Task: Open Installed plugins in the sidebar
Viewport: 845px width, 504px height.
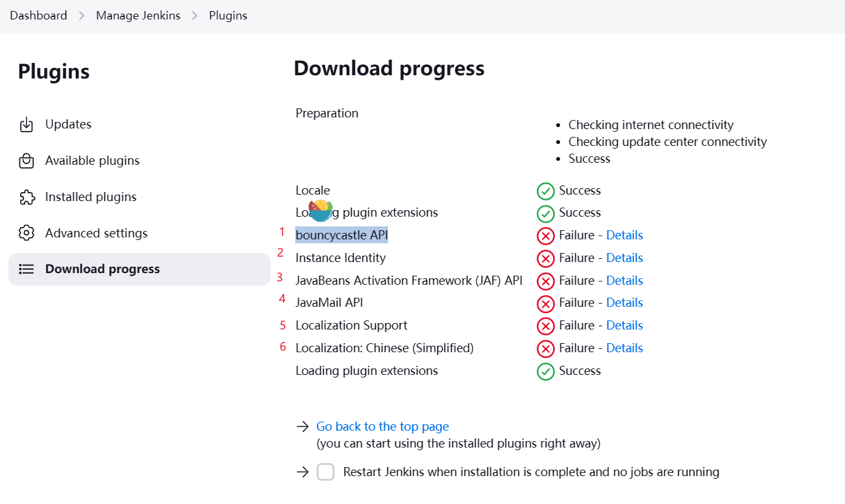Action: tap(139, 197)
